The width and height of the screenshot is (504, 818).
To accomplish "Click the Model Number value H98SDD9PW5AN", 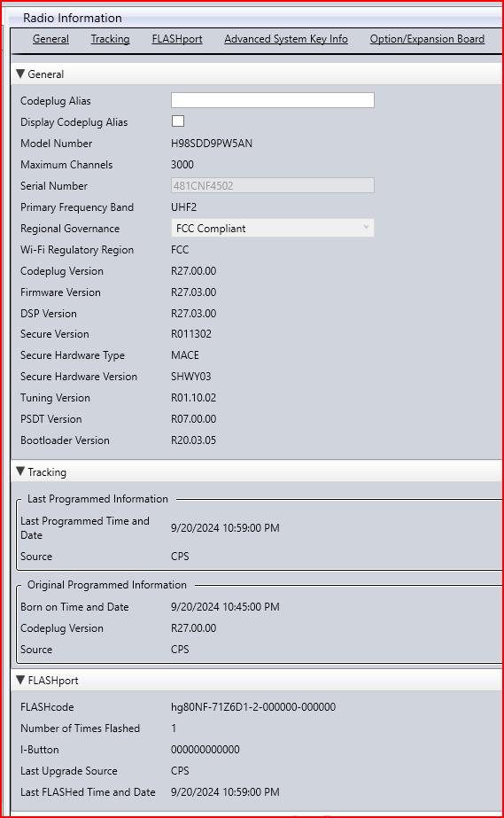I will [x=212, y=144].
